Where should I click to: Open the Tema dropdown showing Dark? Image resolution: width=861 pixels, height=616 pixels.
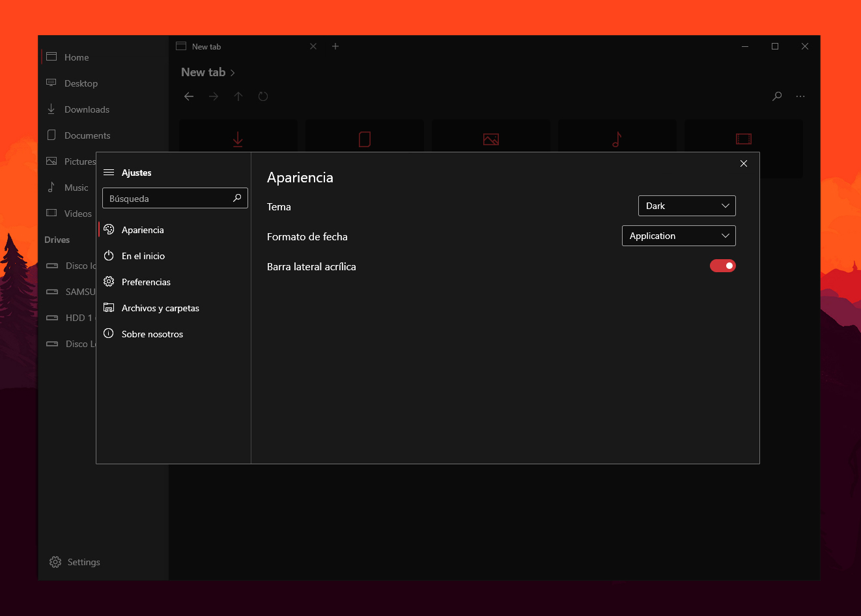click(x=686, y=206)
